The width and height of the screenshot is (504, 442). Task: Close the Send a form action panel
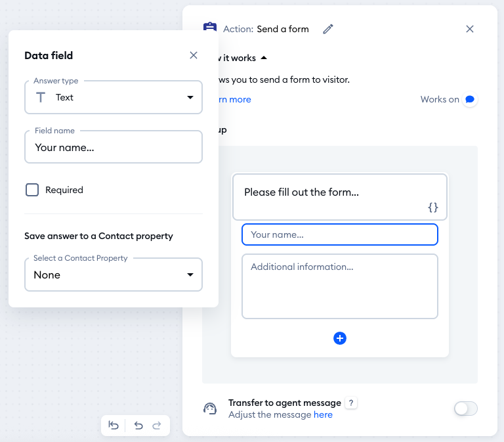470,29
